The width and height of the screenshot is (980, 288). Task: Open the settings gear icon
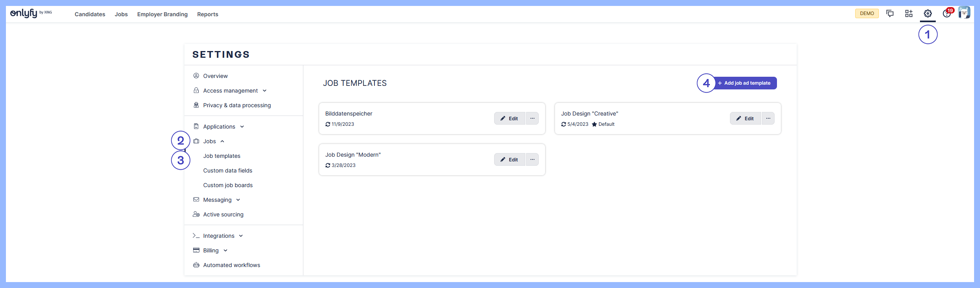927,14
